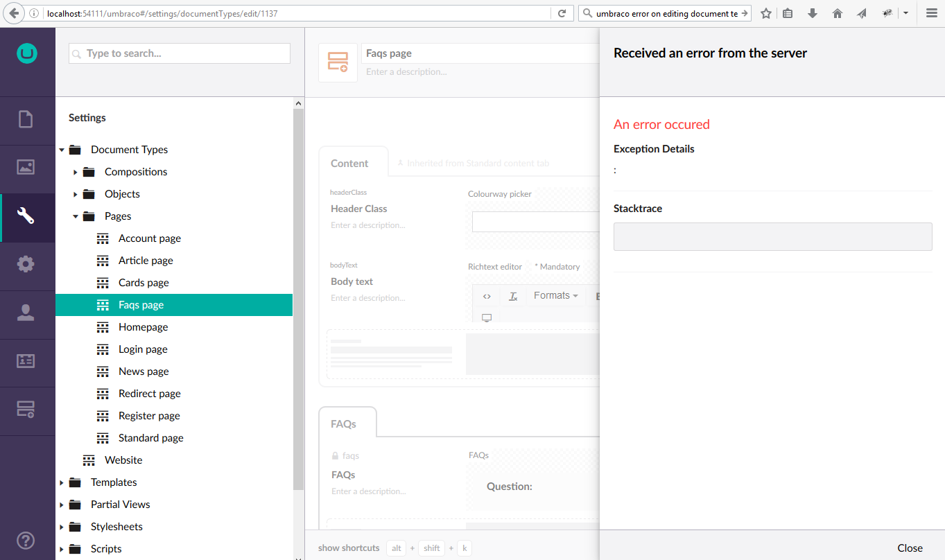The image size is (945, 560).
Task: Open the browser downloads arrow icon
Action: [x=813, y=13]
